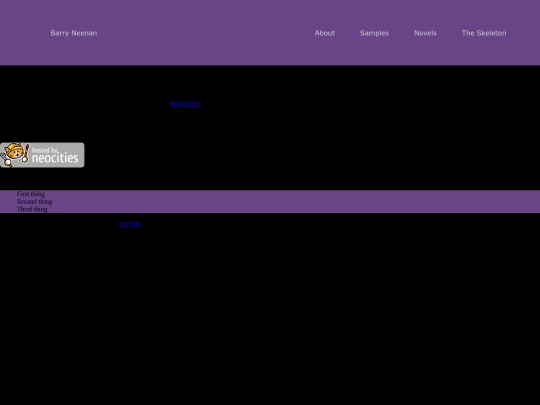Go to the About page
The height and width of the screenshot is (405, 540).
(x=324, y=33)
